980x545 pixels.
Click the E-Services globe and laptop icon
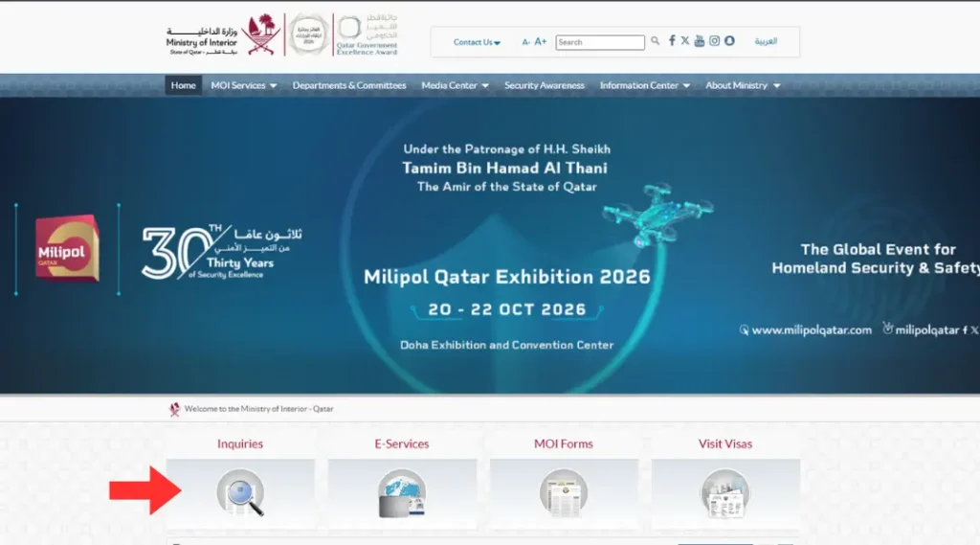click(402, 493)
